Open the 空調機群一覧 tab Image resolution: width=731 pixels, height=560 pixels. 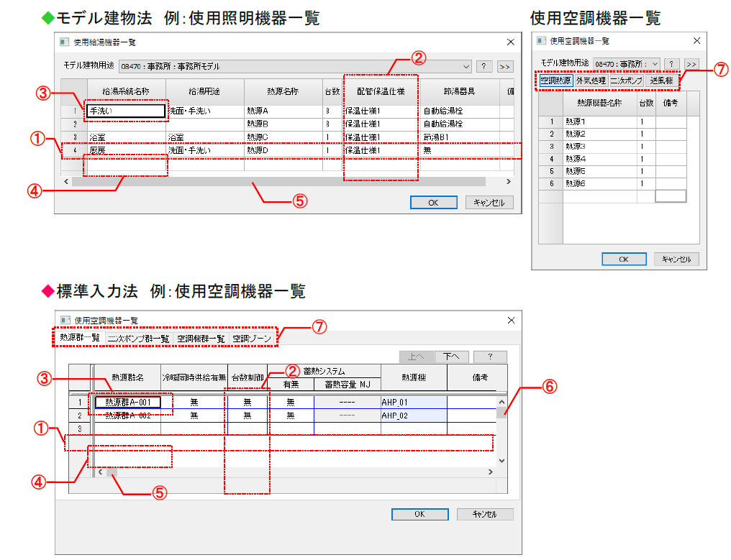point(201,338)
